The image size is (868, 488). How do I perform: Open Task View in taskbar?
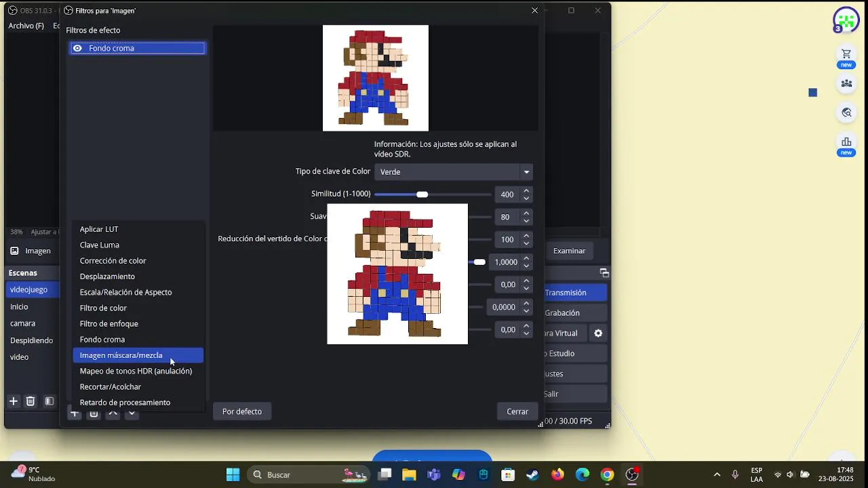coord(384,474)
